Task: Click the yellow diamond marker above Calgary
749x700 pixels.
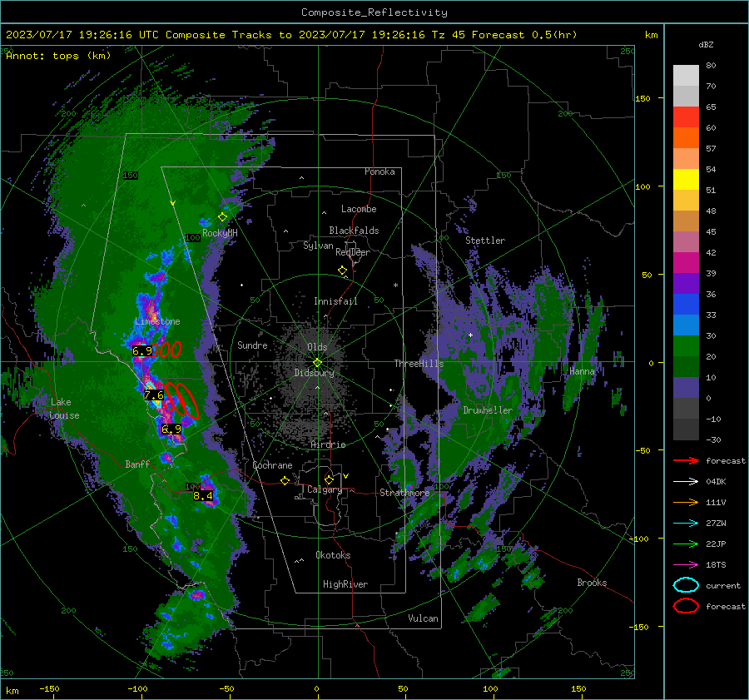Action: click(x=329, y=479)
